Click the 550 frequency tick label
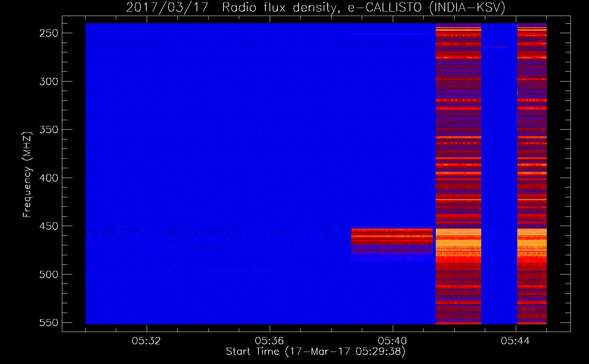Screen dimensions: 589x364 (x=49, y=323)
